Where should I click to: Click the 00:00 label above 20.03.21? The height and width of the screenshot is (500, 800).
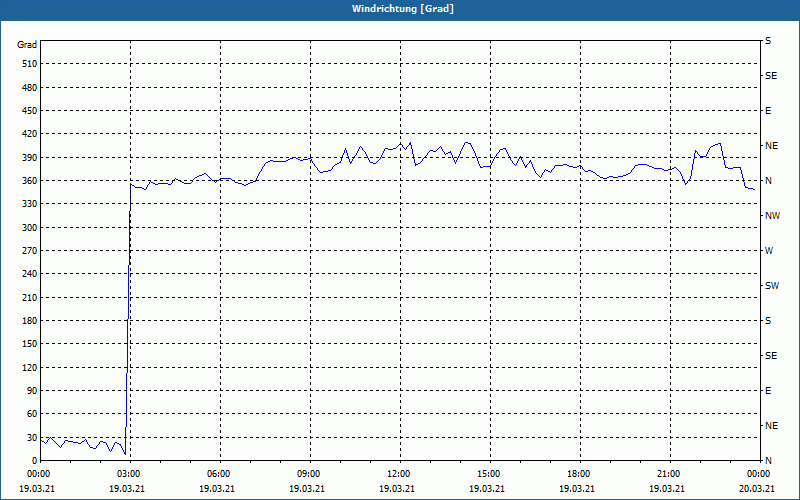pos(759,474)
